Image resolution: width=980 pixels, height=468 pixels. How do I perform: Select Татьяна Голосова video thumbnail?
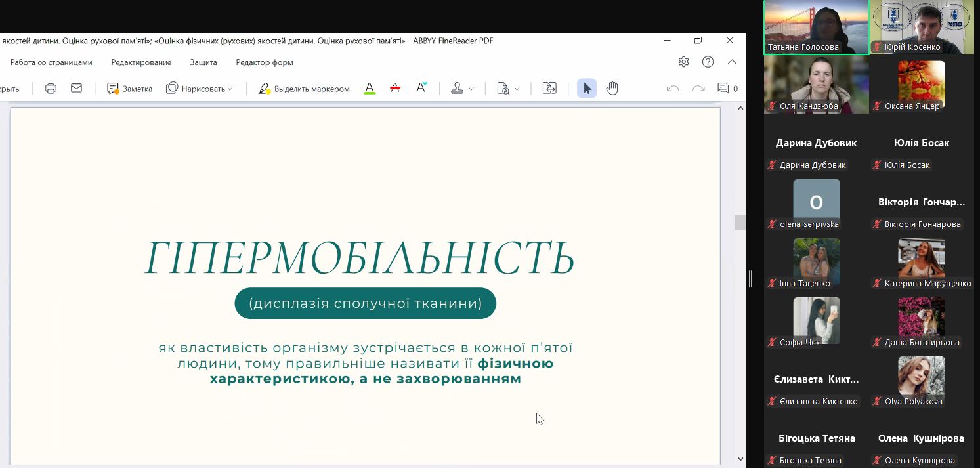(816, 27)
